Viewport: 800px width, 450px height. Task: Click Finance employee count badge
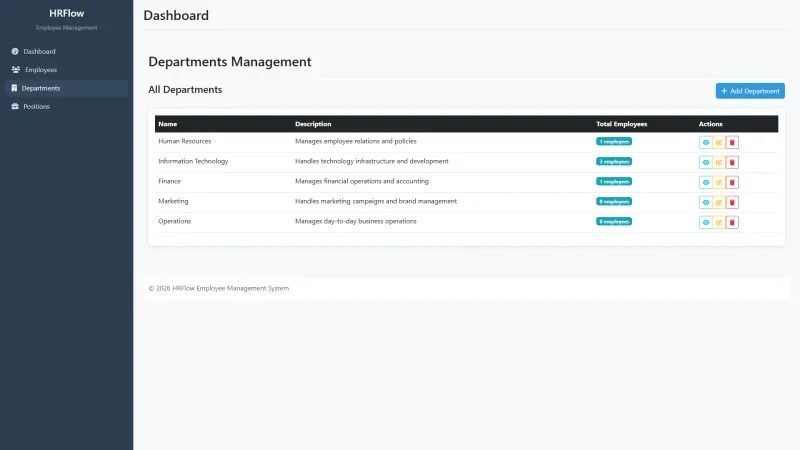click(614, 181)
